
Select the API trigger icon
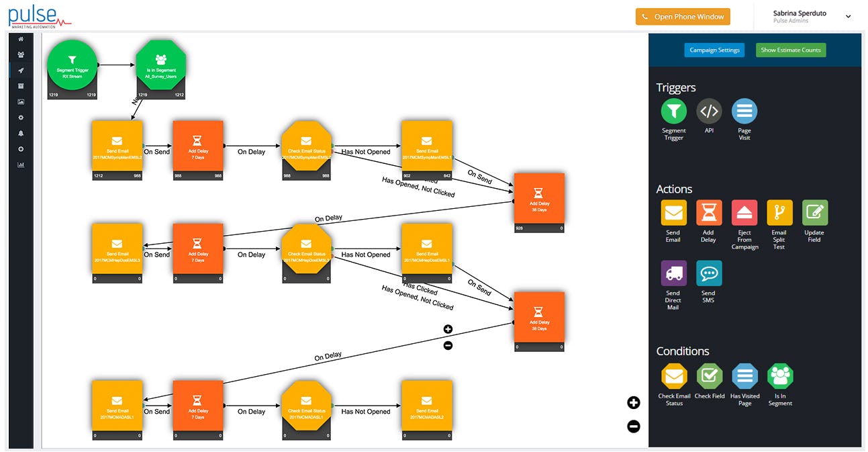coord(709,111)
